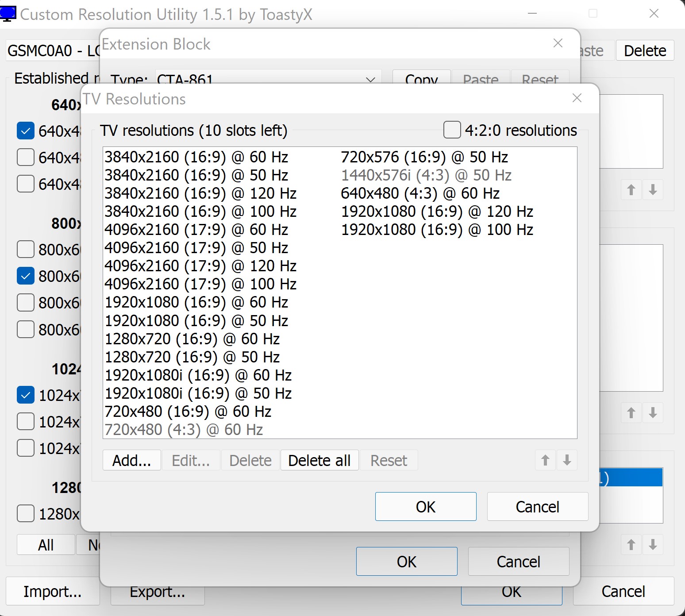Select 1920x1080 (16:9) @ 100 Hz
The image size is (685, 616).
point(437,230)
